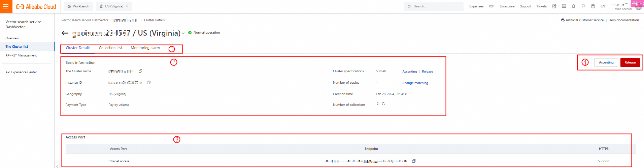
Task: Open the Enterprise menu
Action: tap(507, 6)
